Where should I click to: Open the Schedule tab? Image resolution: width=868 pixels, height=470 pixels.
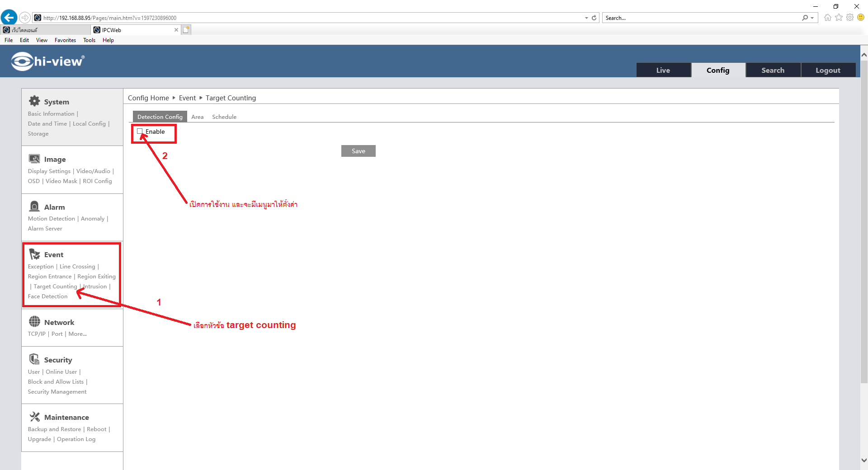(x=224, y=117)
